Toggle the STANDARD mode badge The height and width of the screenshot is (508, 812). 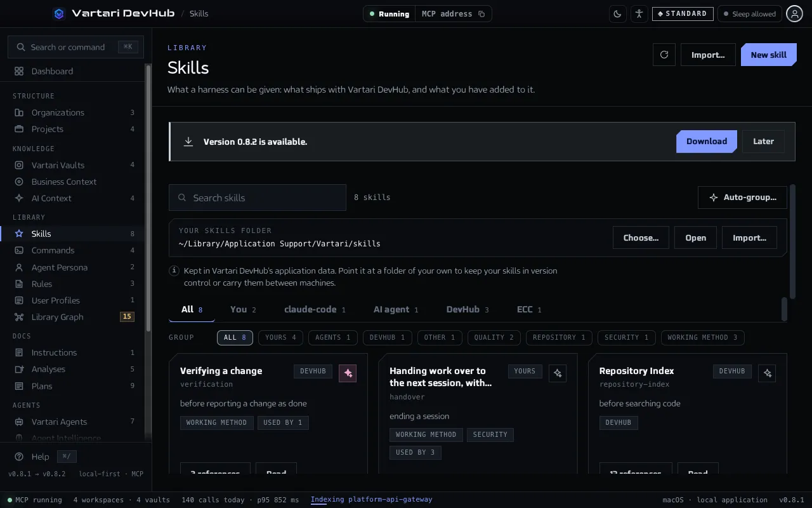[683, 14]
